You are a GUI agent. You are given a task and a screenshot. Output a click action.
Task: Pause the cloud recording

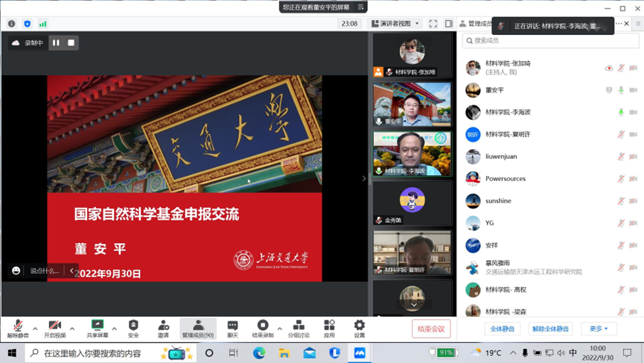pos(56,43)
